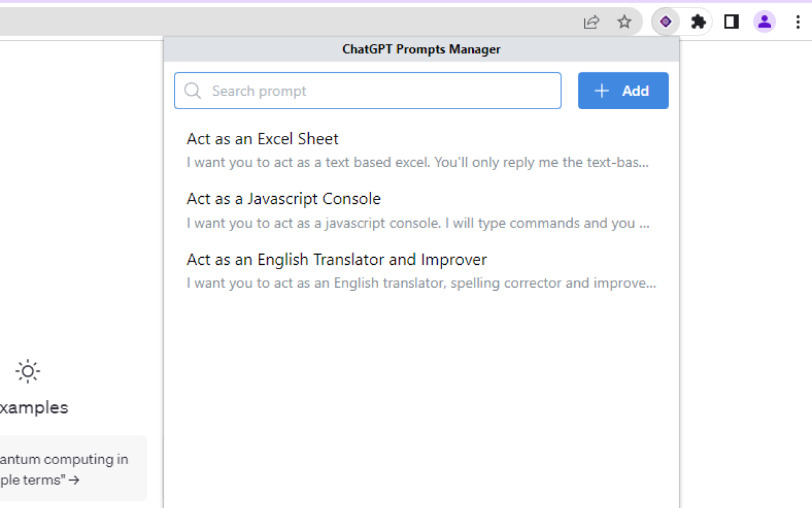The height and width of the screenshot is (508, 812).
Task: Bookmark the page with the star icon
Action: 625,21
